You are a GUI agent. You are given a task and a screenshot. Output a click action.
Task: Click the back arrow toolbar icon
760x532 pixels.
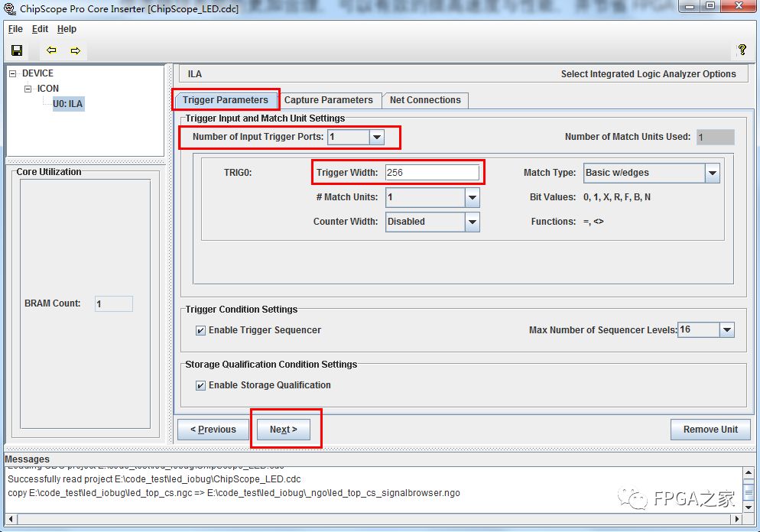[x=51, y=50]
